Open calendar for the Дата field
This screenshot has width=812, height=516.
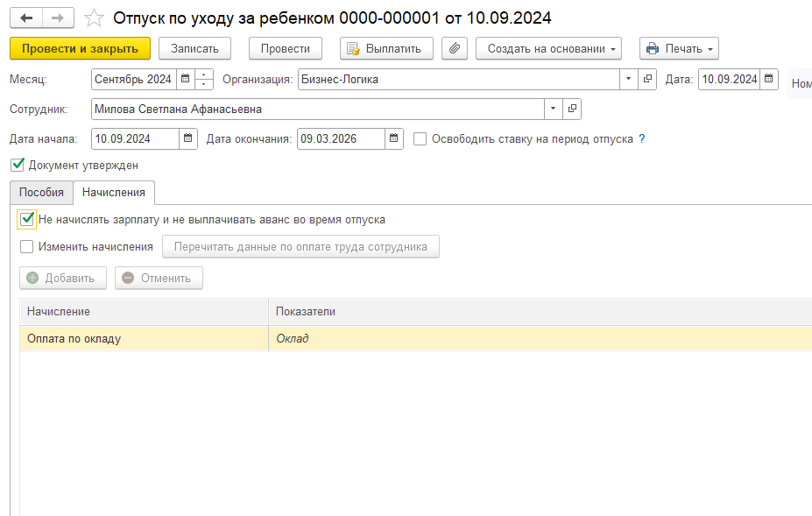pos(769,79)
